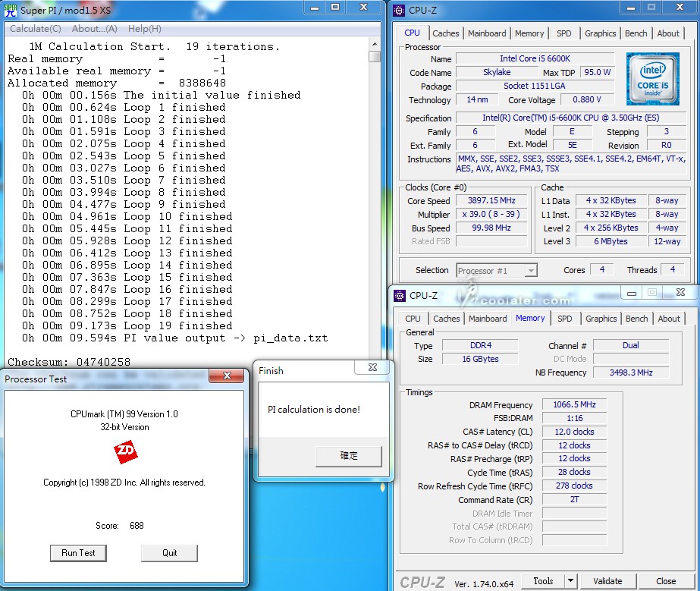Click the Intel Core i5 logo badge

(x=653, y=79)
